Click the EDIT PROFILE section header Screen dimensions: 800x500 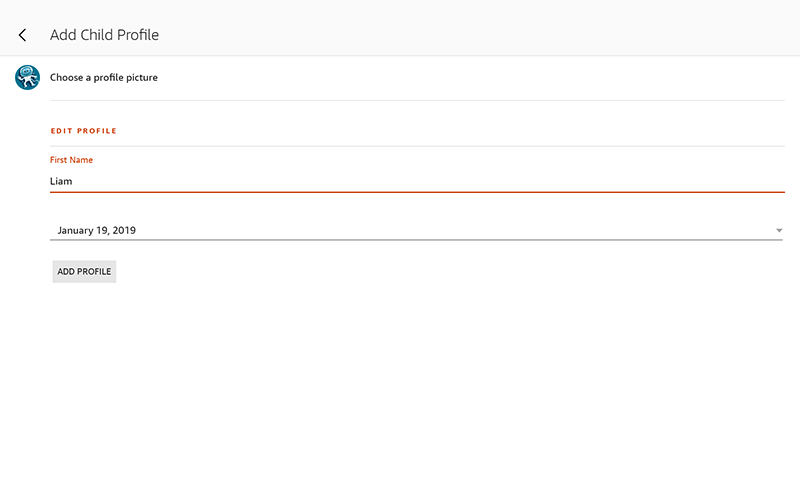[84, 131]
